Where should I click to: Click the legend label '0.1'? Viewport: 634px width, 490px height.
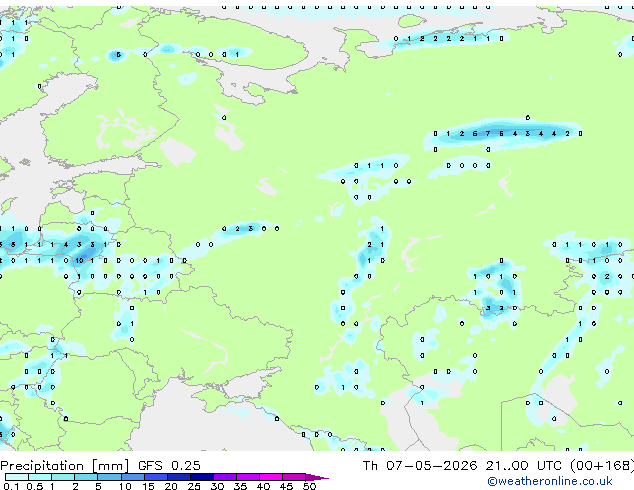(x=11, y=486)
